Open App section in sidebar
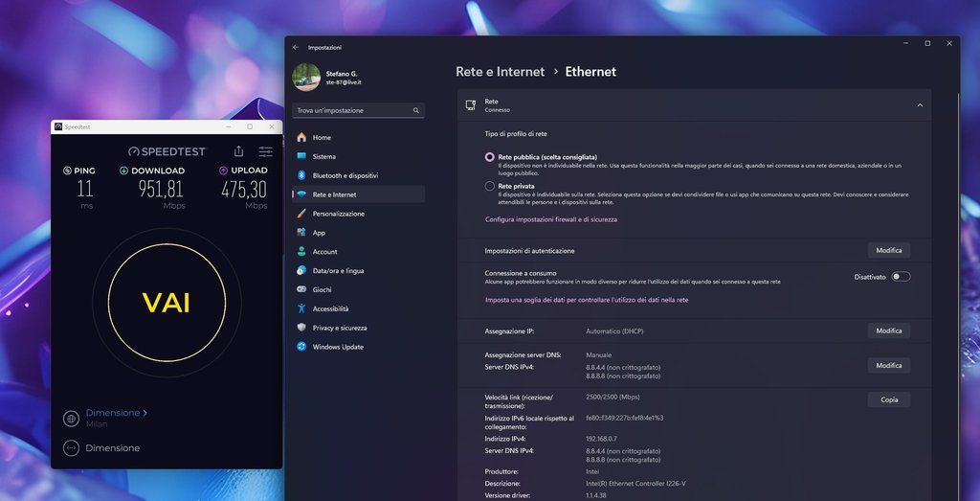 tap(359, 233)
